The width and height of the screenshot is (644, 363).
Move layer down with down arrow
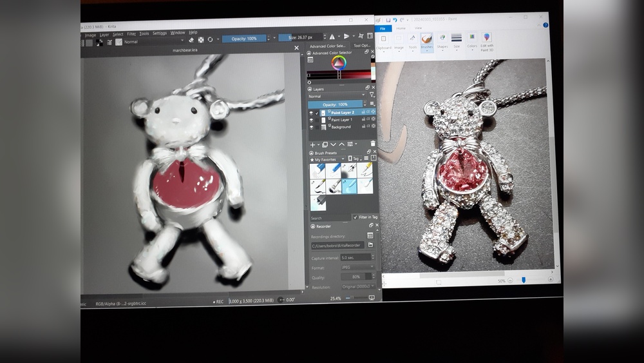pos(333,144)
